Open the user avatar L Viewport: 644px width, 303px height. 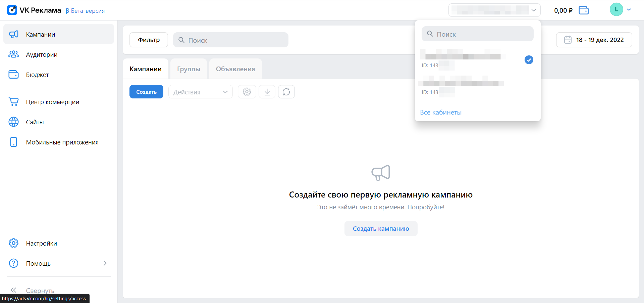(616, 9)
